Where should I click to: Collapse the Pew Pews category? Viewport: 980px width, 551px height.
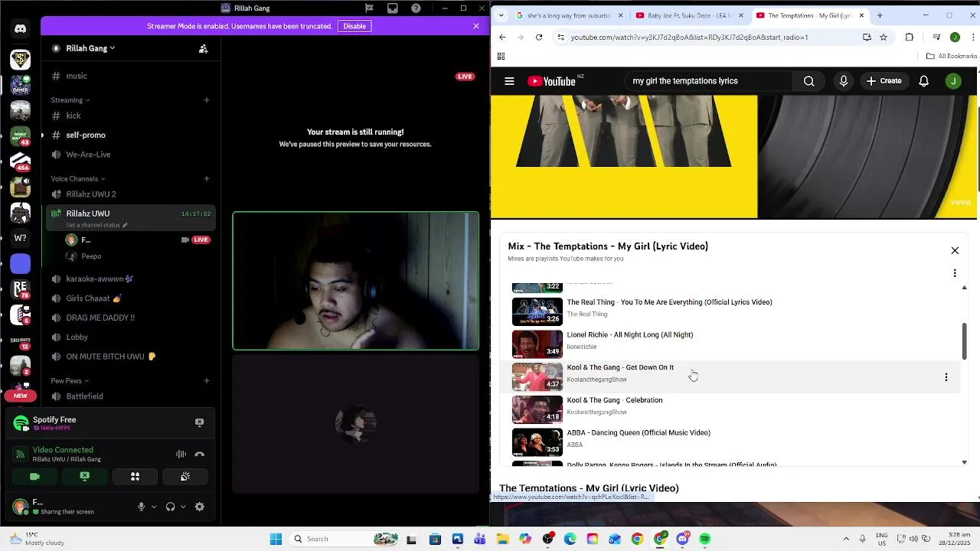tap(70, 381)
